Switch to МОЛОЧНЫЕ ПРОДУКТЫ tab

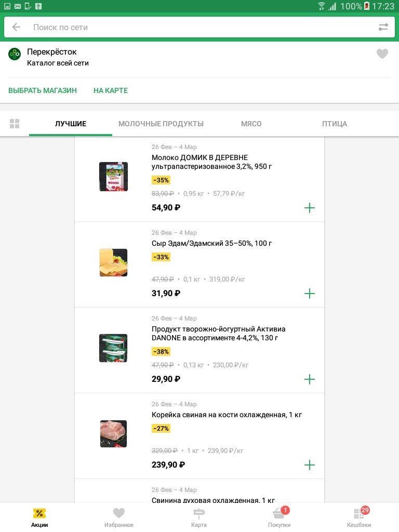click(161, 124)
